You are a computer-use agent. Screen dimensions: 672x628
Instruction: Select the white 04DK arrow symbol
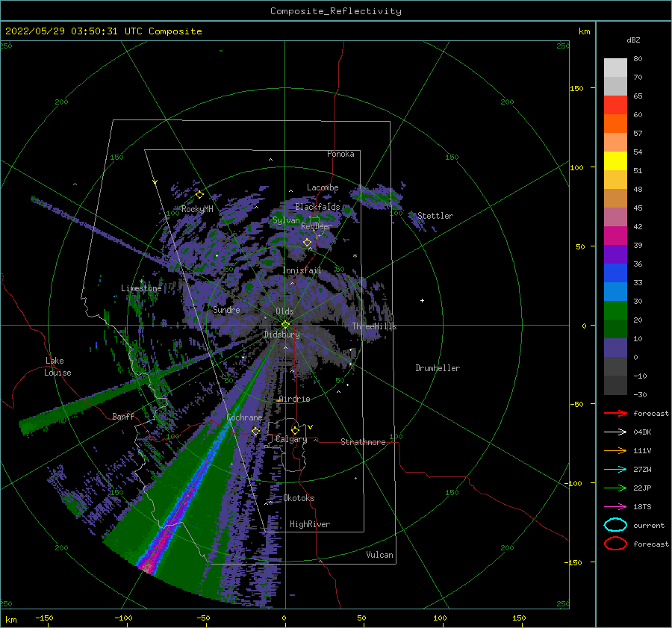pos(615,432)
